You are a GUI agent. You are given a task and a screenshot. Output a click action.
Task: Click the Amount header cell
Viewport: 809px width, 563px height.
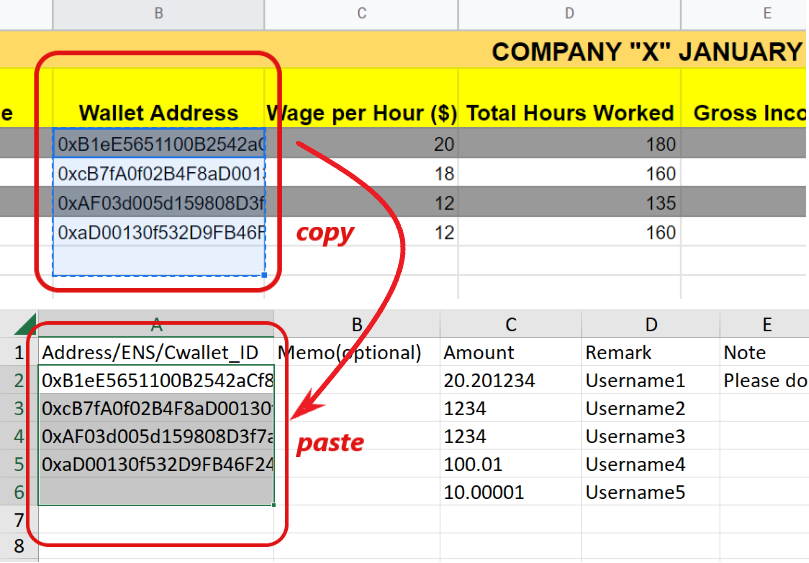click(510, 352)
